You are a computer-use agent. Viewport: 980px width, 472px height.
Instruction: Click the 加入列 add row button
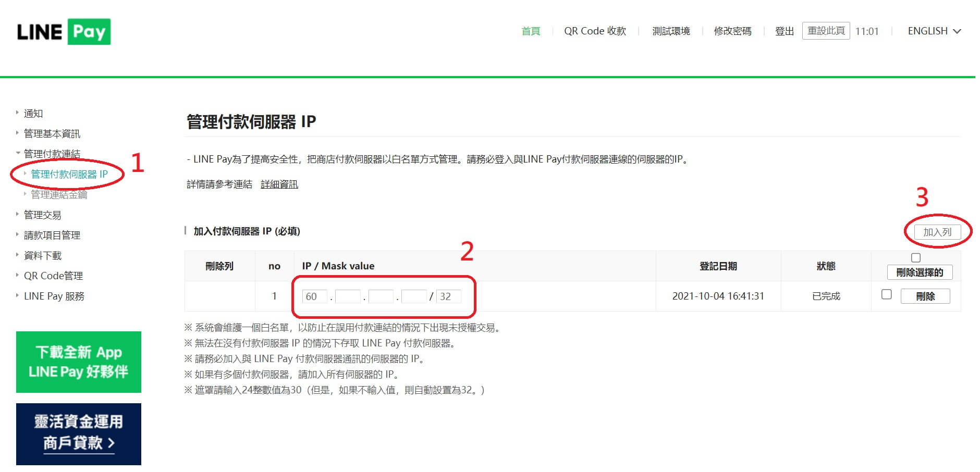(937, 232)
